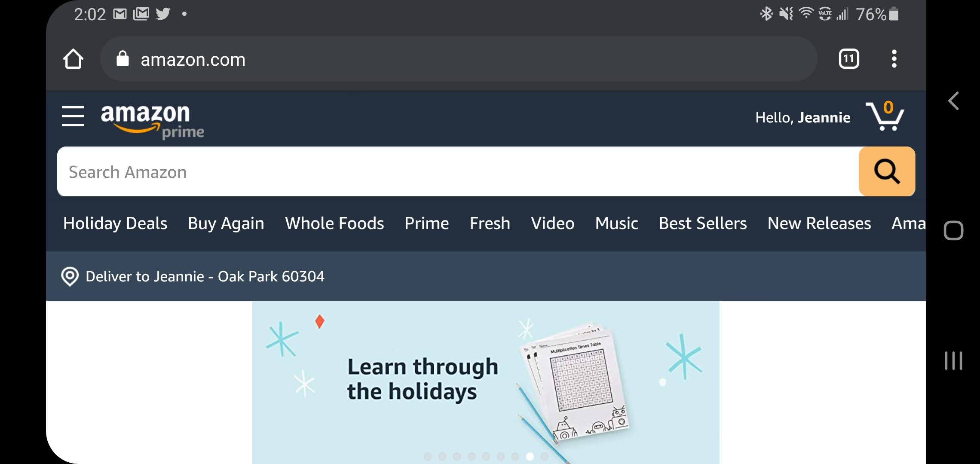Open Chrome's three-dot overflow menu

pos(894,59)
